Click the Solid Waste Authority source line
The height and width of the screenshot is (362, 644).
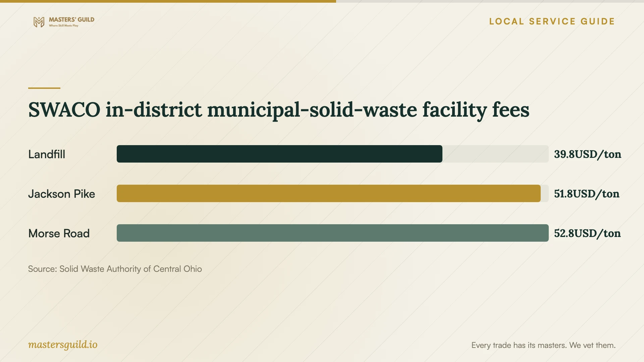(115, 269)
